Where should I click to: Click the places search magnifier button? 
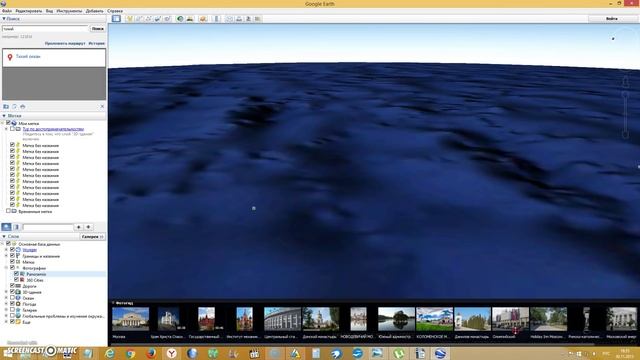(x=7, y=227)
